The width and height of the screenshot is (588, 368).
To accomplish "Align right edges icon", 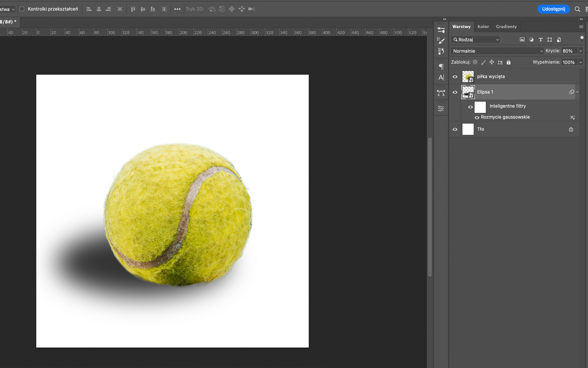I will (x=108, y=9).
